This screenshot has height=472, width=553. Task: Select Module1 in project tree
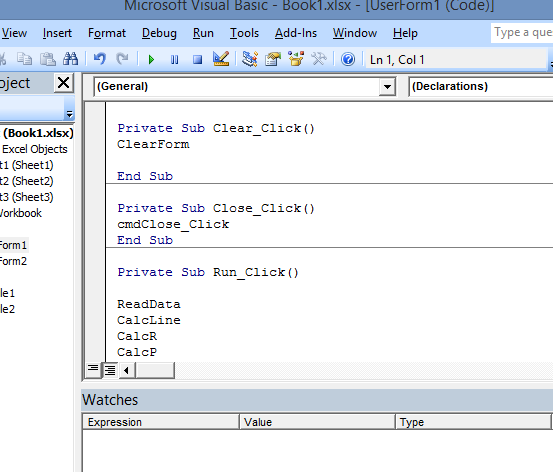7,293
